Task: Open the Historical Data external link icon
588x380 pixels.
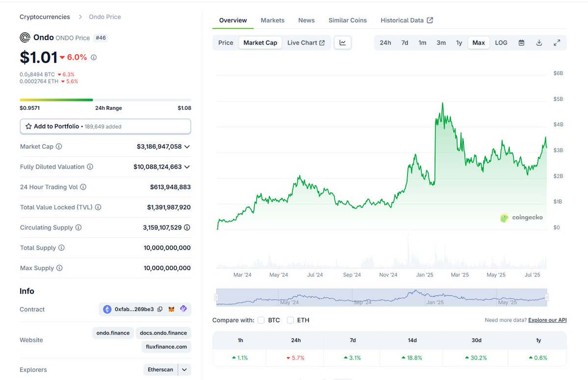Action: pyautogui.click(x=430, y=20)
